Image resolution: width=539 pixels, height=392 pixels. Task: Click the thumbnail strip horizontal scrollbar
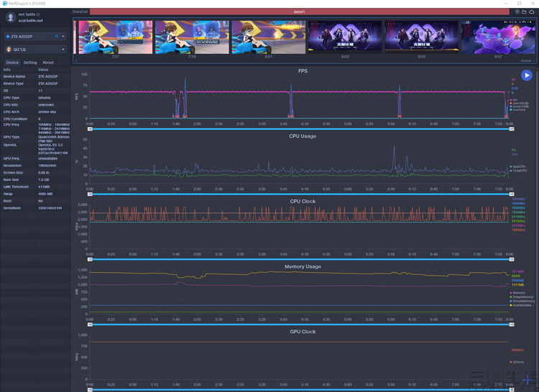526,61
